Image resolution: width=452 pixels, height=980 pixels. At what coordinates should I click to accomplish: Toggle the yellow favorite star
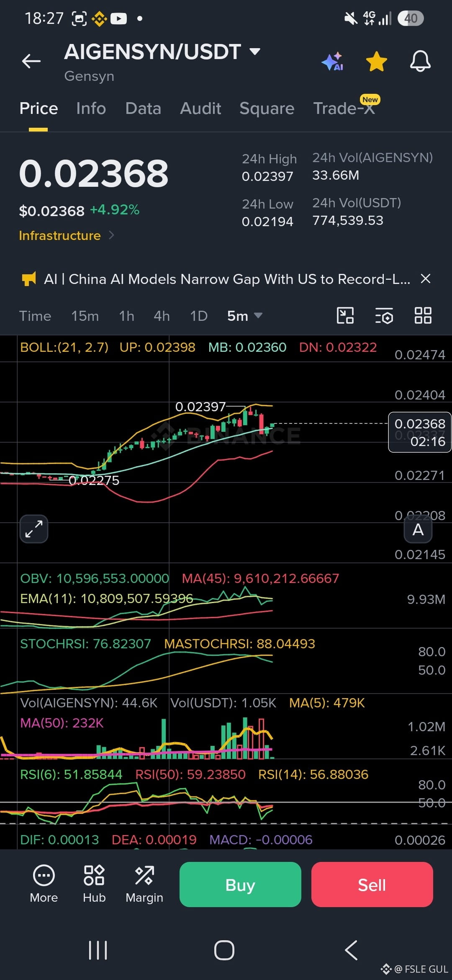(x=376, y=62)
